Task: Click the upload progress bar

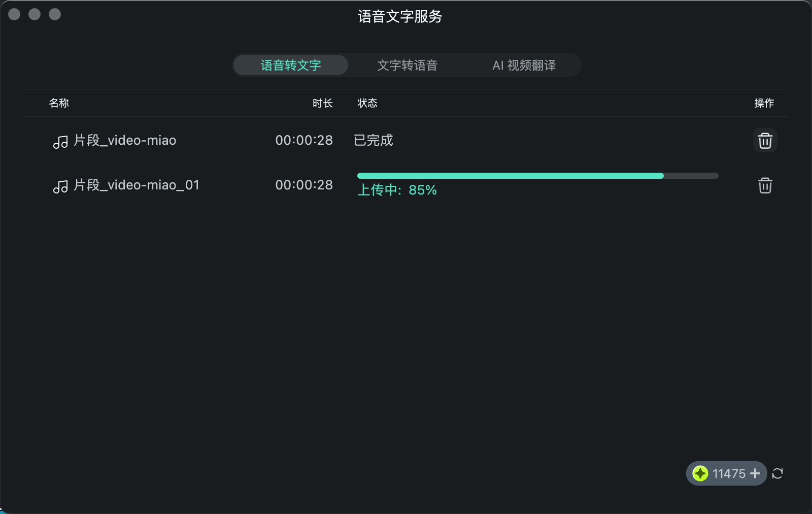Action: point(538,175)
